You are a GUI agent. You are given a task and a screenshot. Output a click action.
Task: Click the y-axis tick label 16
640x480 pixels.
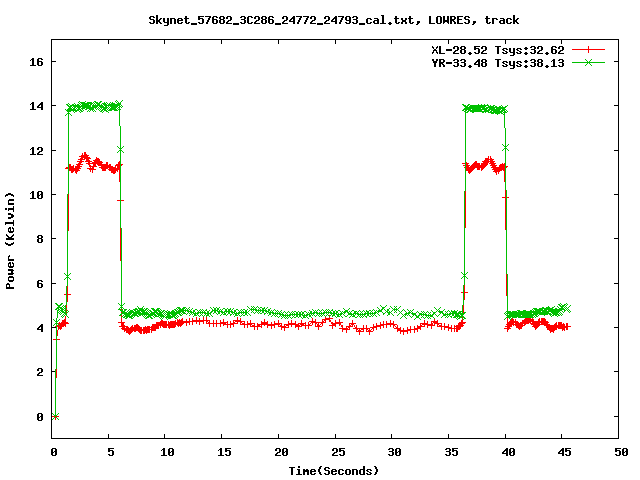point(36,62)
